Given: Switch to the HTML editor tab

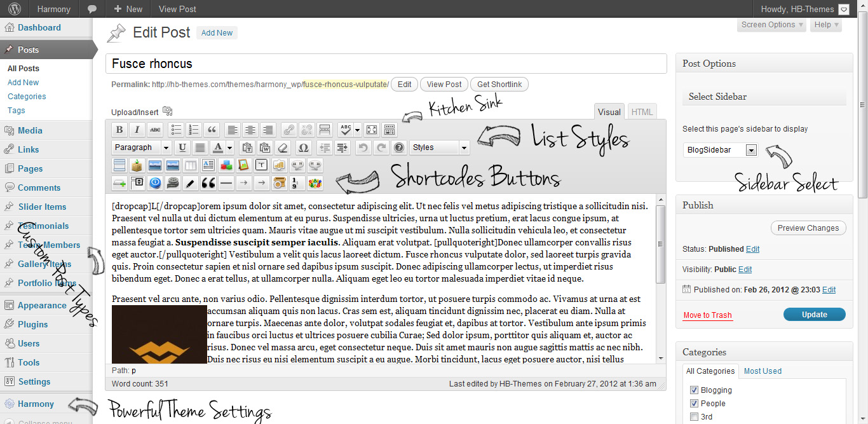Looking at the screenshot, I should 642,112.
